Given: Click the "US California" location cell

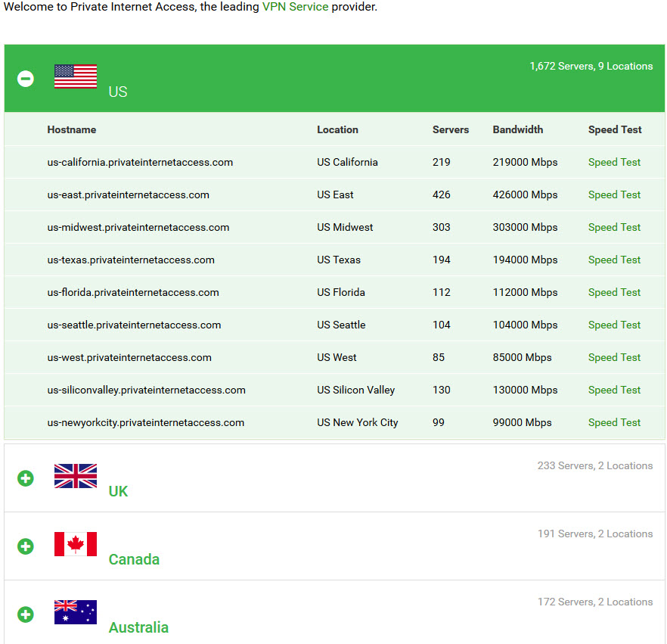Looking at the screenshot, I should tap(347, 162).
